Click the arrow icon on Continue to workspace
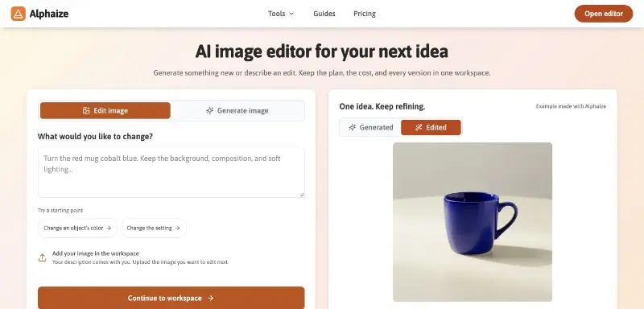The image size is (644, 309). 211,299
